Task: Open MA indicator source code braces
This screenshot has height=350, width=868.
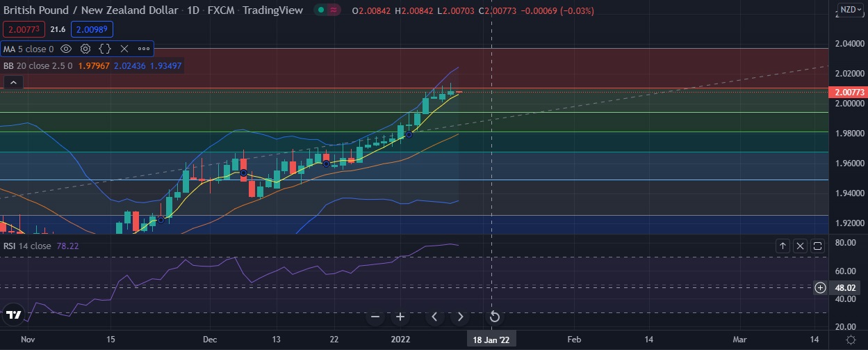Action: (x=105, y=49)
